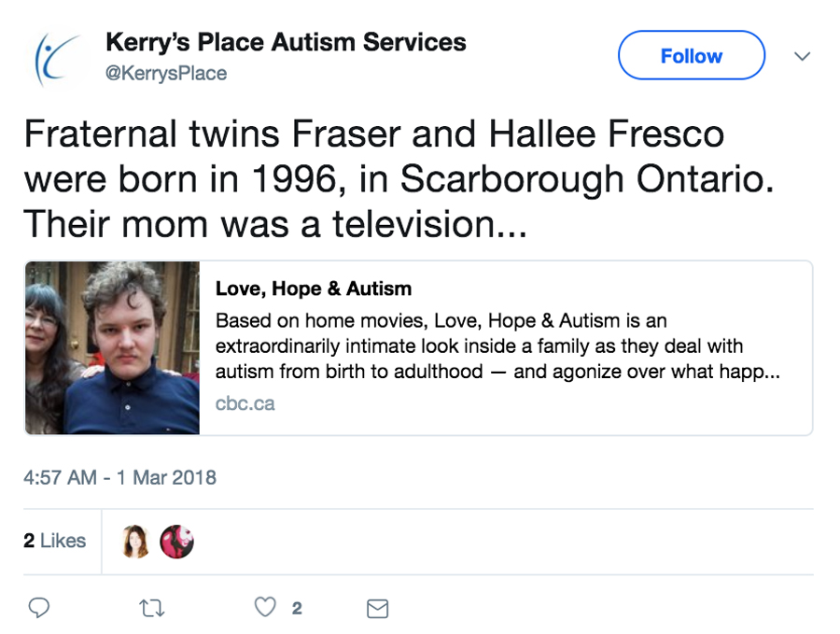Open the Love, Hope & Autism headline
The image size is (840, 634).
[x=314, y=289]
